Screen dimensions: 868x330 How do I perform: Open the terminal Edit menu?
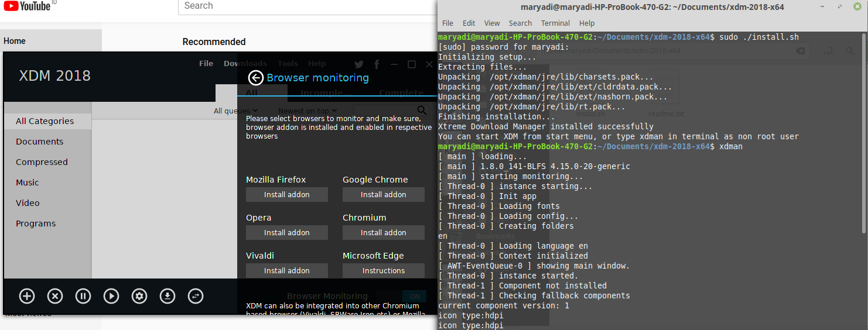(469, 23)
